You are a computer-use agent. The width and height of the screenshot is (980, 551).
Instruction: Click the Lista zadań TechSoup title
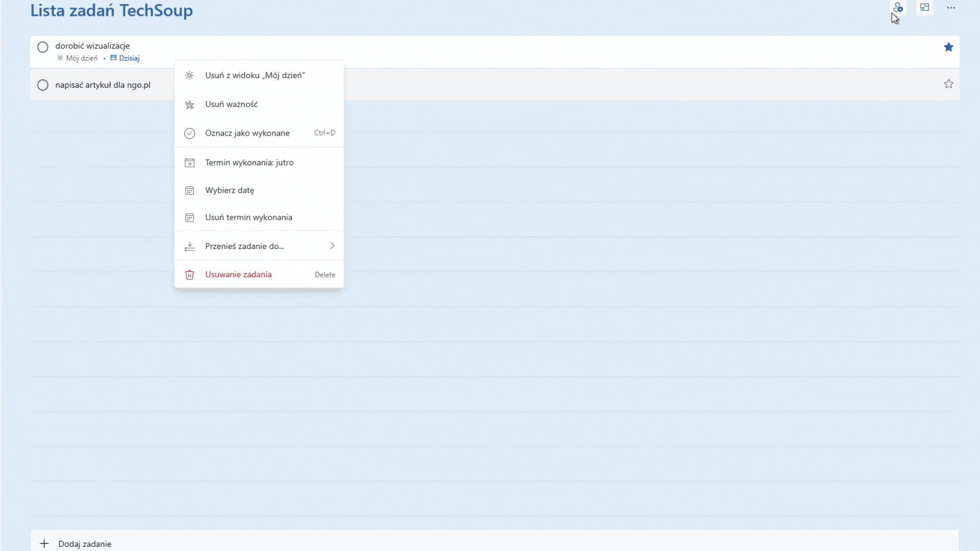pos(111,10)
